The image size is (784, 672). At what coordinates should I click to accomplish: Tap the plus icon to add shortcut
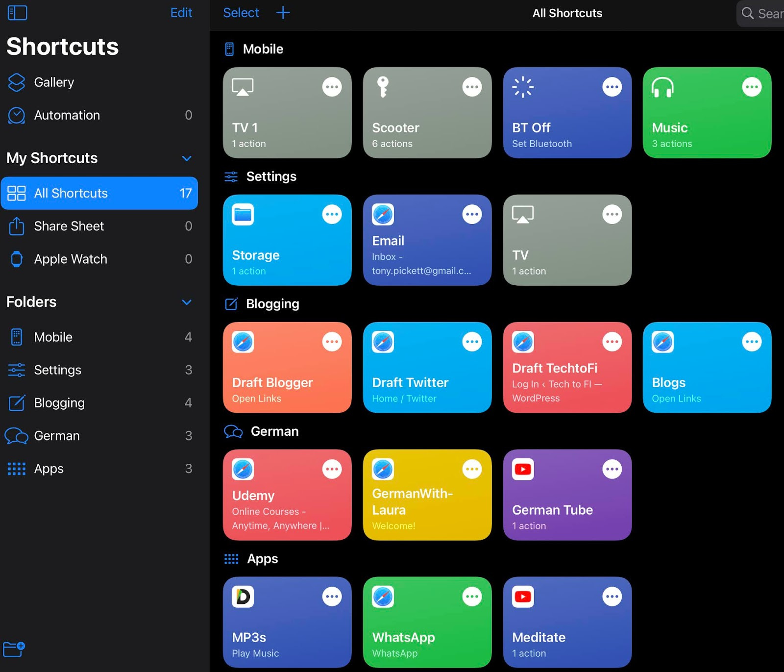[283, 13]
